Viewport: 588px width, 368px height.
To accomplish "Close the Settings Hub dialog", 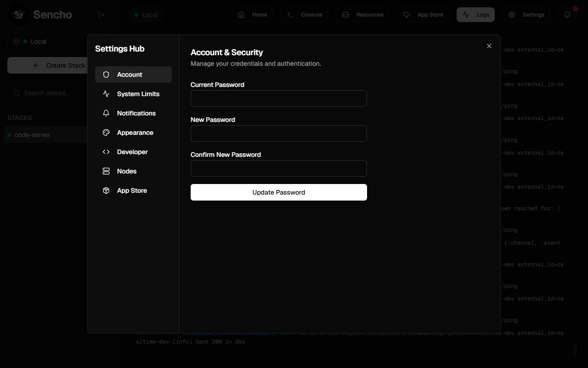I will 489,46.
